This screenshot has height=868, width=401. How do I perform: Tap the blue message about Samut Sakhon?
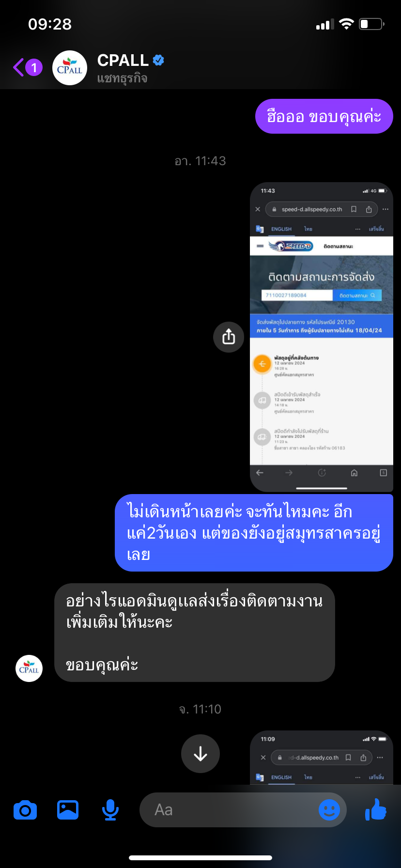(x=254, y=533)
